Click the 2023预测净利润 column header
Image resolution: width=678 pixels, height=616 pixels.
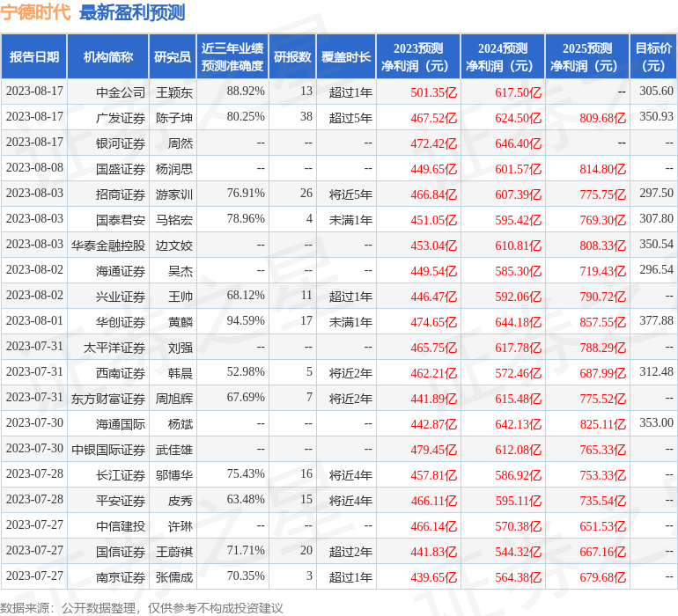(x=418, y=56)
